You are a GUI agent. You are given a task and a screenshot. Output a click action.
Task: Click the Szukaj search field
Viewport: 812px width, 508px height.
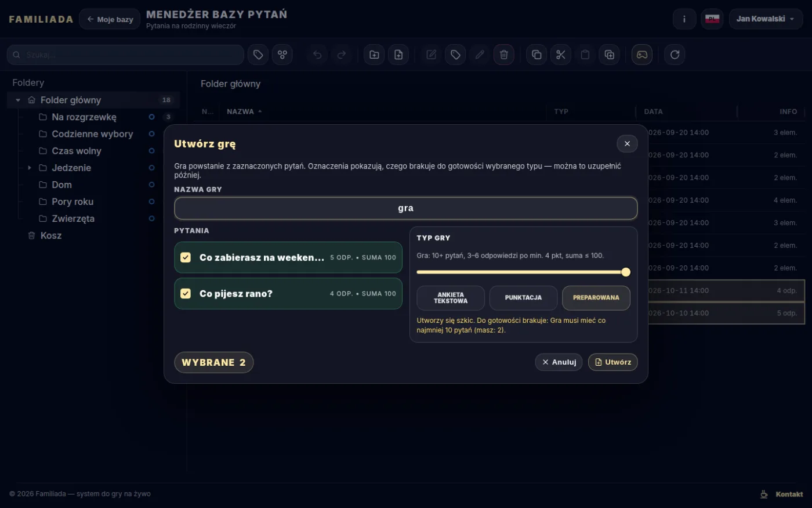[x=125, y=55]
